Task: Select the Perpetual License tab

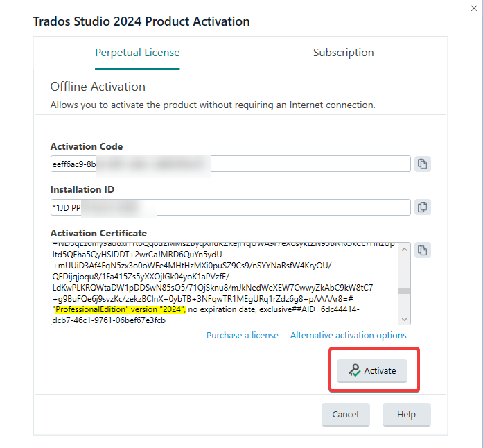Action: [x=137, y=53]
